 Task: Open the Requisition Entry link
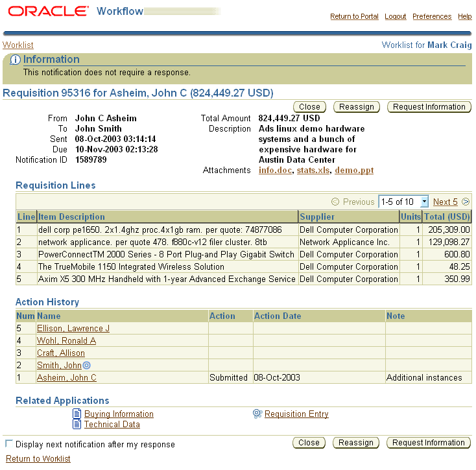[296, 414]
